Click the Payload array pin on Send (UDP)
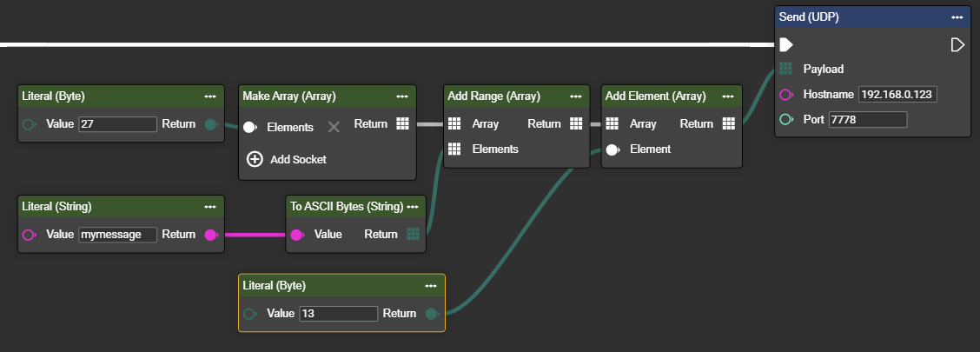Viewport: 980px width, 352px height. (785, 69)
